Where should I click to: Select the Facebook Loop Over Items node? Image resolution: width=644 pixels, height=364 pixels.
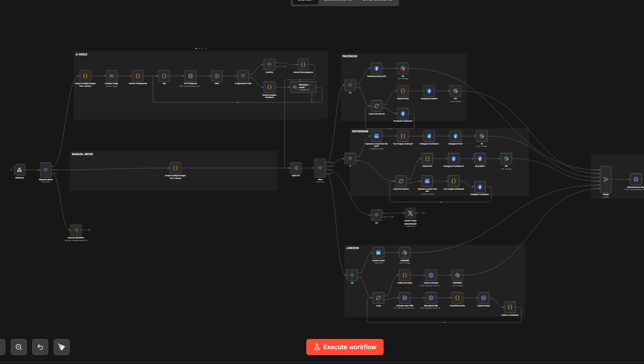click(x=377, y=106)
